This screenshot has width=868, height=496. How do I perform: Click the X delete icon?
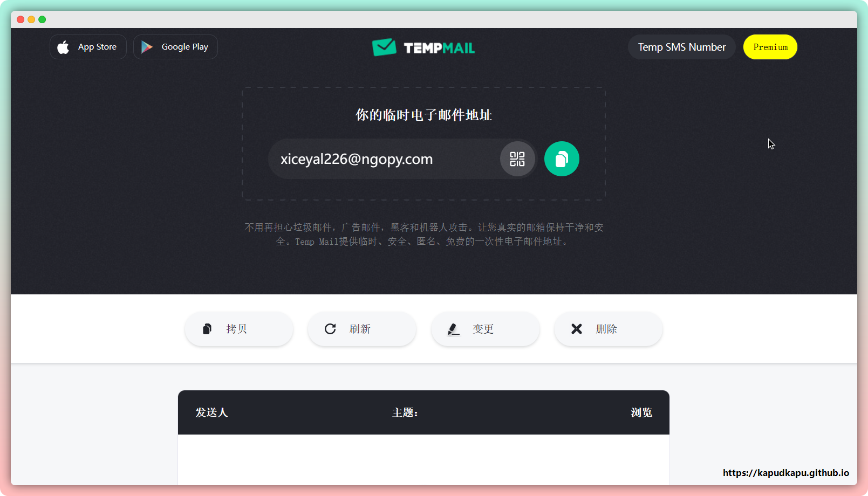(577, 329)
